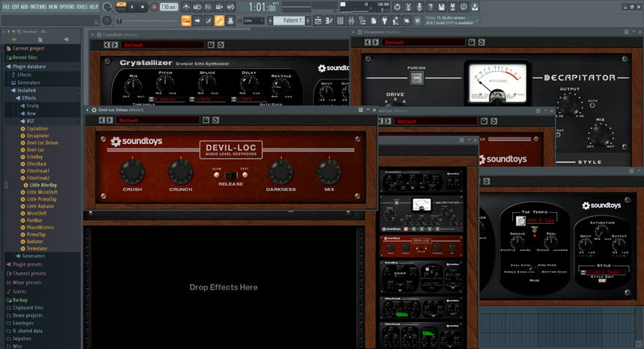644x349 pixels.
Task: Open the snap Line dropdown
Action: 253,20
